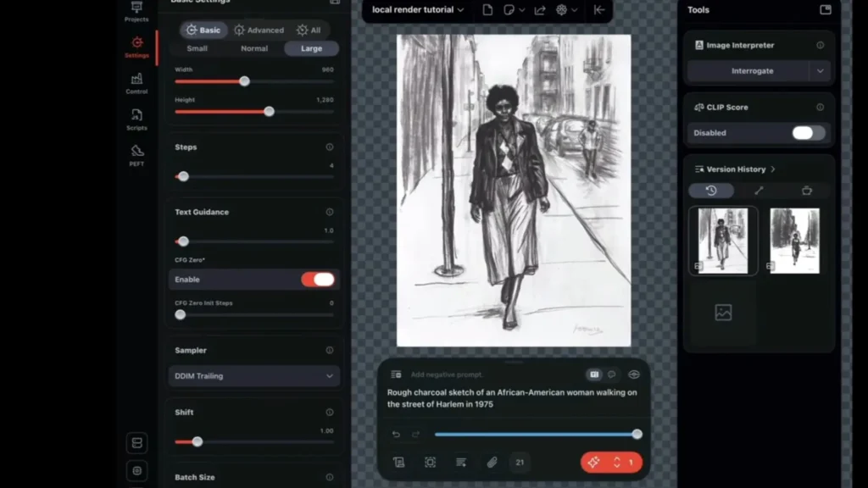Disable the CFG Zero Enable toggle
Screen dimensions: 868x488
(x=318, y=280)
